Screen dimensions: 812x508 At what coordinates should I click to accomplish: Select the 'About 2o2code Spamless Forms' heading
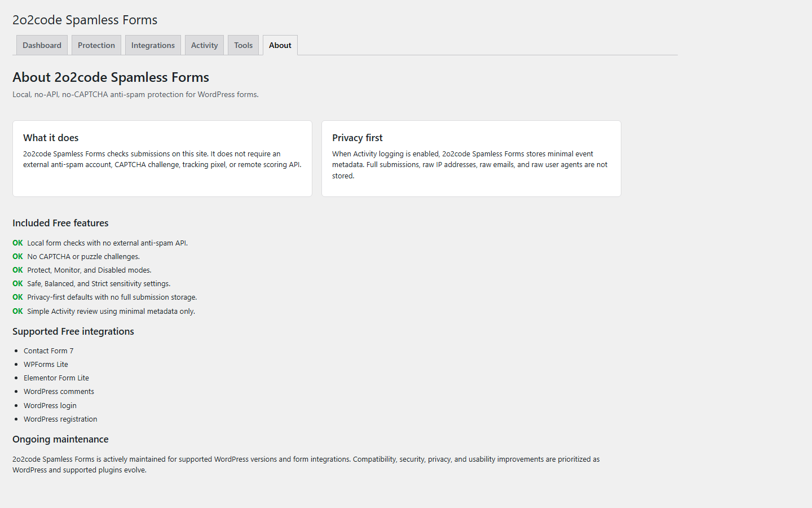(x=111, y=77)
